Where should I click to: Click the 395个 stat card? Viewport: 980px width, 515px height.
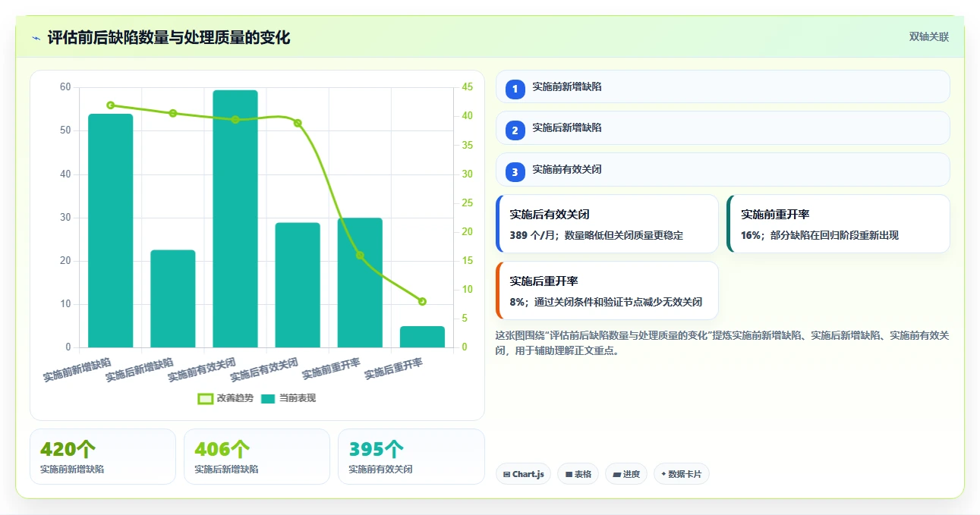[411, 457]
